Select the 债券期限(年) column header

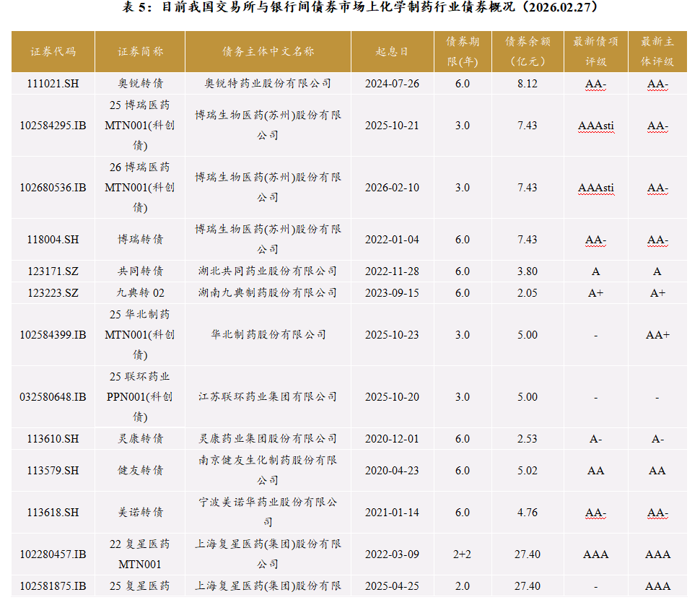(x=463, y=52)
